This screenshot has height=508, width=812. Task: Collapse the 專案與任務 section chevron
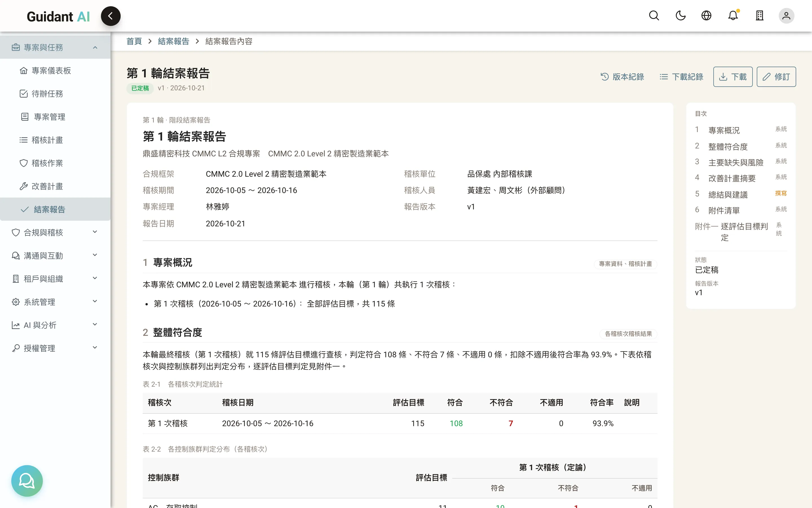pyautogui.click(x=95, y=47)
